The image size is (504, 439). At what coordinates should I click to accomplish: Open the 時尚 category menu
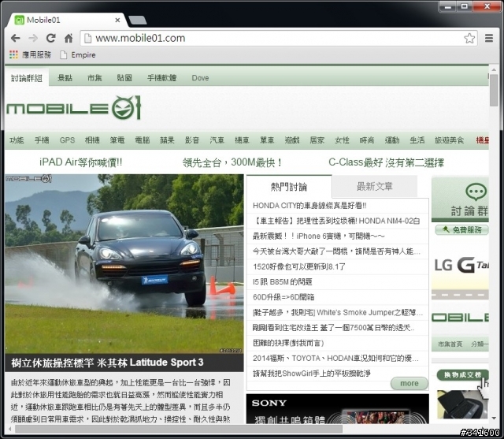click(x=367, y=140)
